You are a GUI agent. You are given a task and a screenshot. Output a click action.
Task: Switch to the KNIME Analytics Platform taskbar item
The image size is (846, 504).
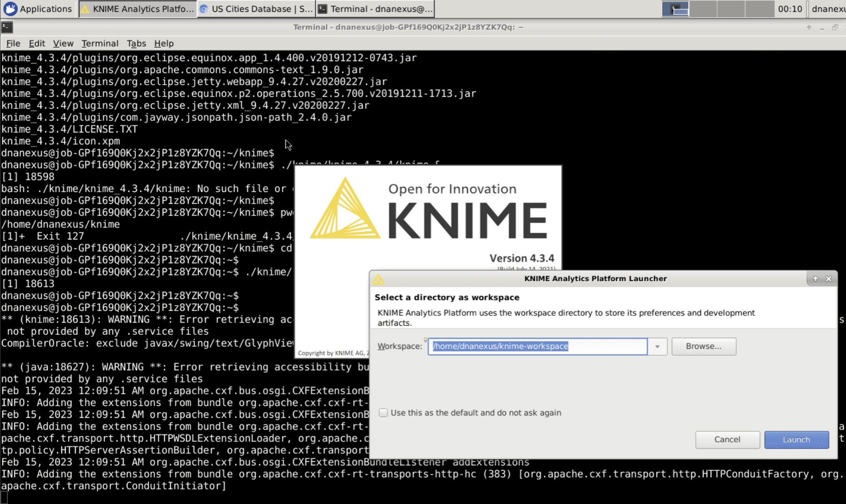(x=138, y=9)
